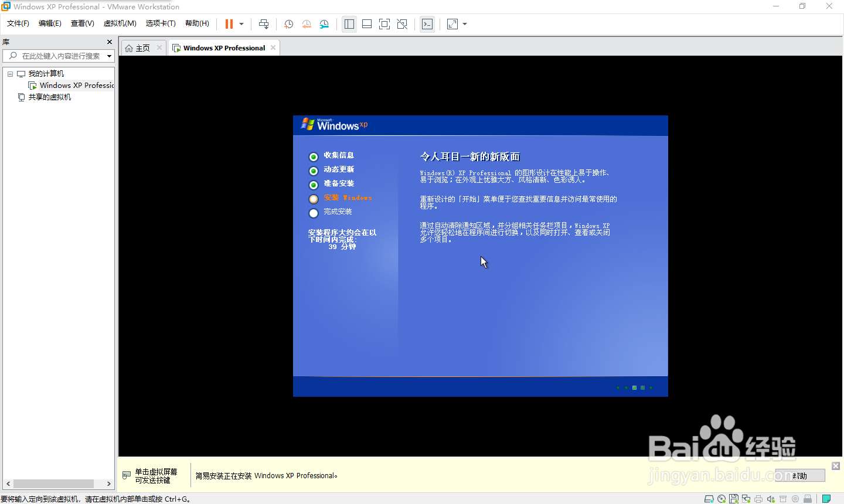The image size is (844, 504).
Task: Click the sound card status icon
Action: coord(771,499)
